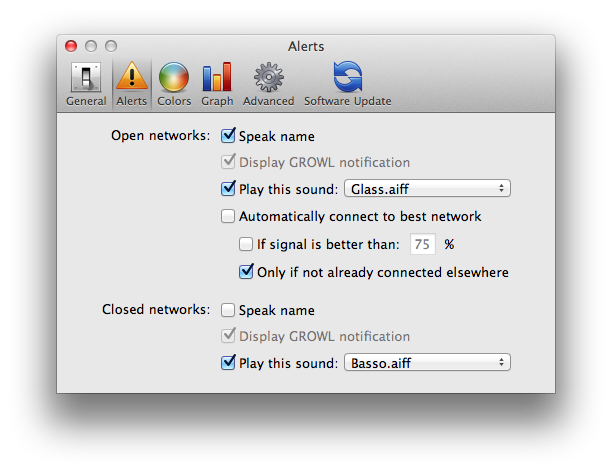Open the Glass.aiff sound dropdown
Screen dimensions: 612x472
(x=427, y=189)
